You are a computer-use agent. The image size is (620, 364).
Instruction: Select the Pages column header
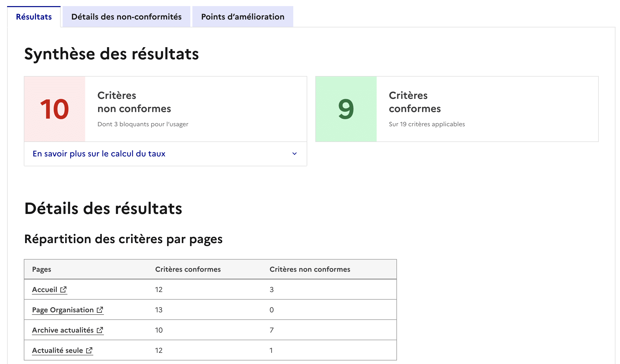click(42, 269)
